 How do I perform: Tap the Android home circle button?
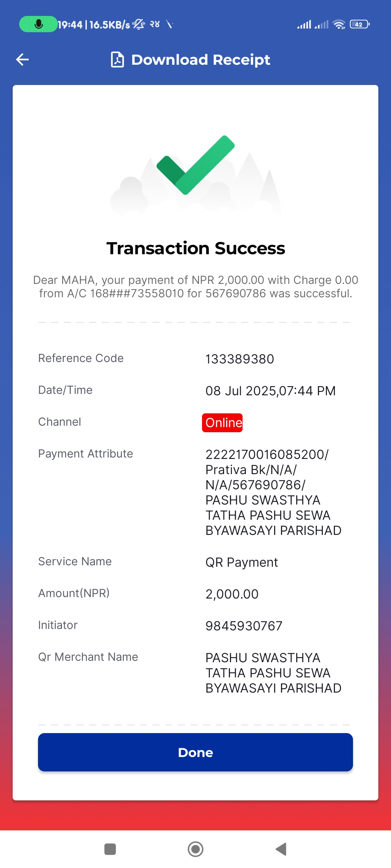tap(195, 849)
